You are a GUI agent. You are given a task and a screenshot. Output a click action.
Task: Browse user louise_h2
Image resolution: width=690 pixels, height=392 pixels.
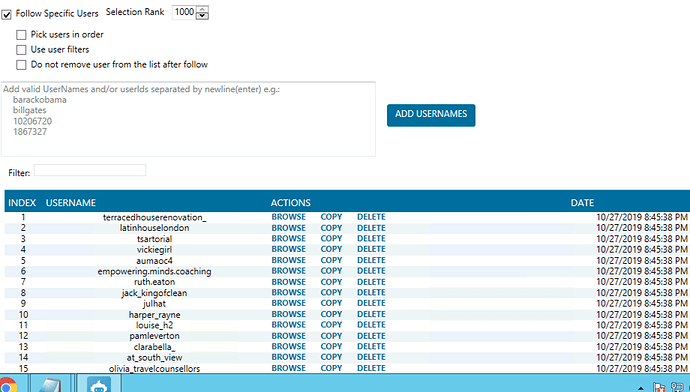(288, 325)
